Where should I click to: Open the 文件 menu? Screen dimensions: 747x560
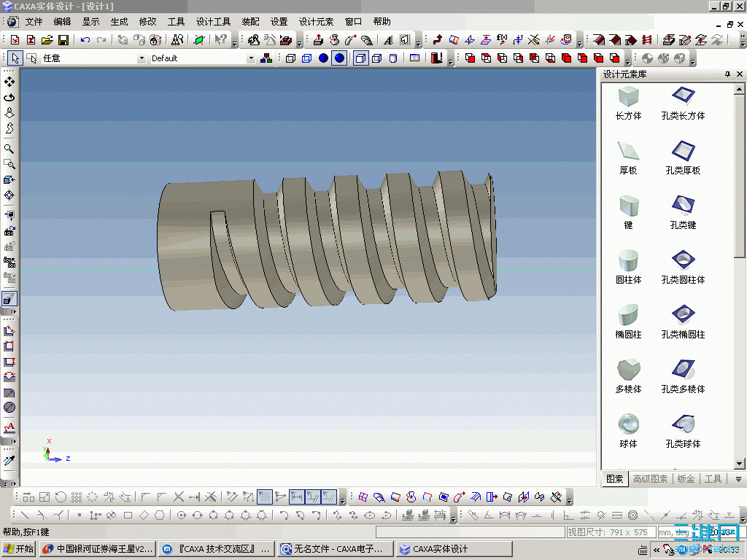click(34, 22)
